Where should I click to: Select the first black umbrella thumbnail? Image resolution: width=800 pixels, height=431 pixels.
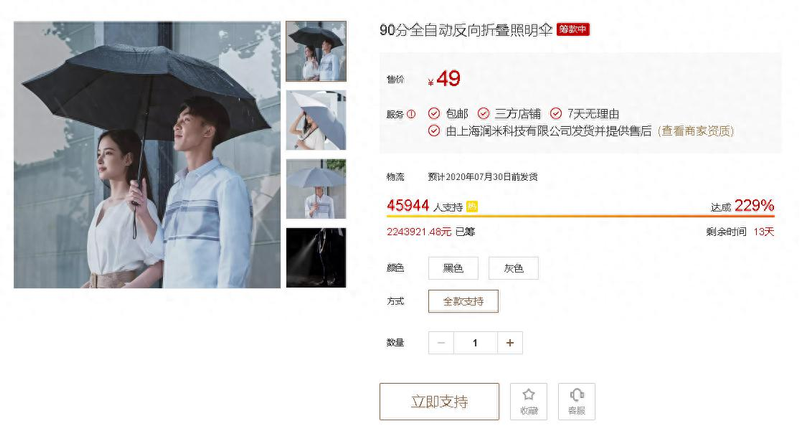(x=316, y=51)
